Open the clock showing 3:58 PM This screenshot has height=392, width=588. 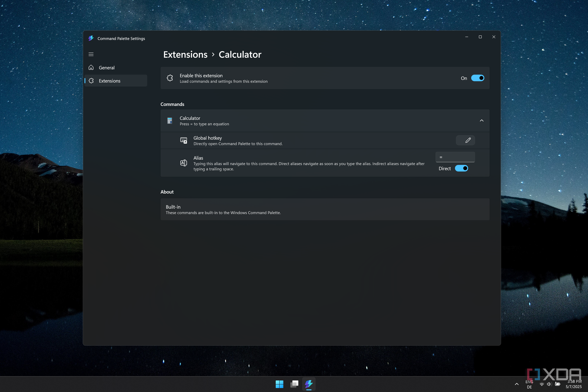click(x=573, y=384)
